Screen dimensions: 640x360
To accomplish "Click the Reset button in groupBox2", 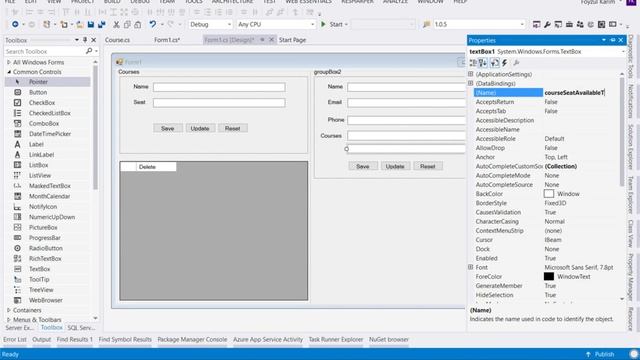I will point(428,166).
